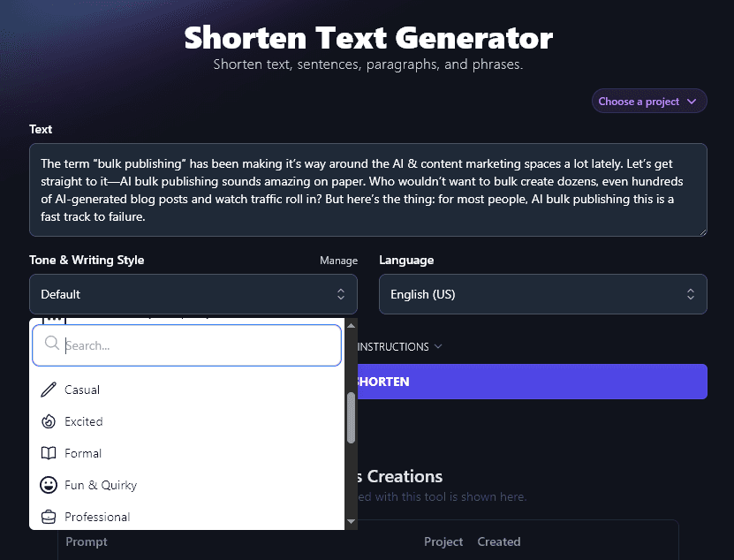The height and width of the screenshot is (560, 734).
Task: Open the Manage tones link
Action: tap(338, 260)
